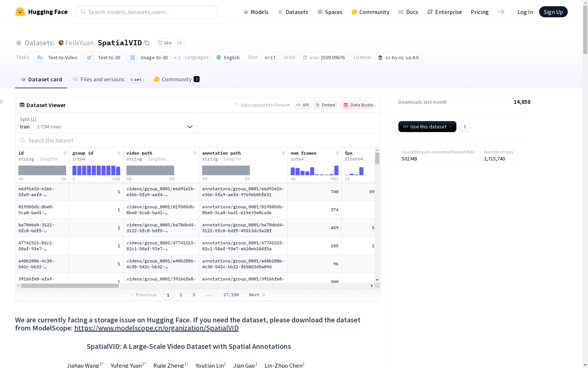588x368 pixels.
Task: Click the English language globe icon
Action: tap(219, 57)
